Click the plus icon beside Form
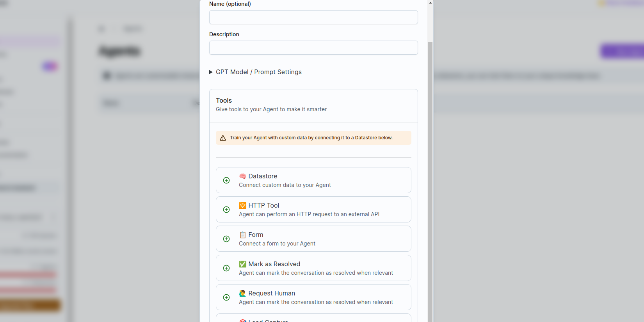 coord(226,239)
